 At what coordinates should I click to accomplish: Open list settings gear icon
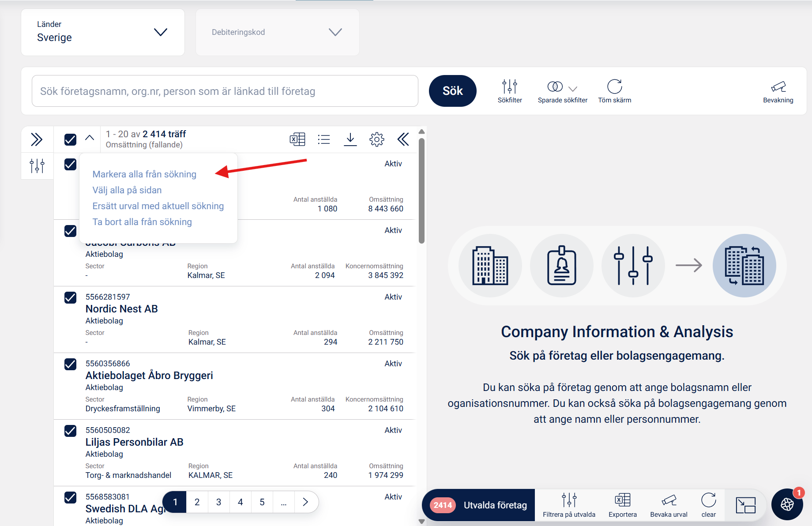[377, 139]
